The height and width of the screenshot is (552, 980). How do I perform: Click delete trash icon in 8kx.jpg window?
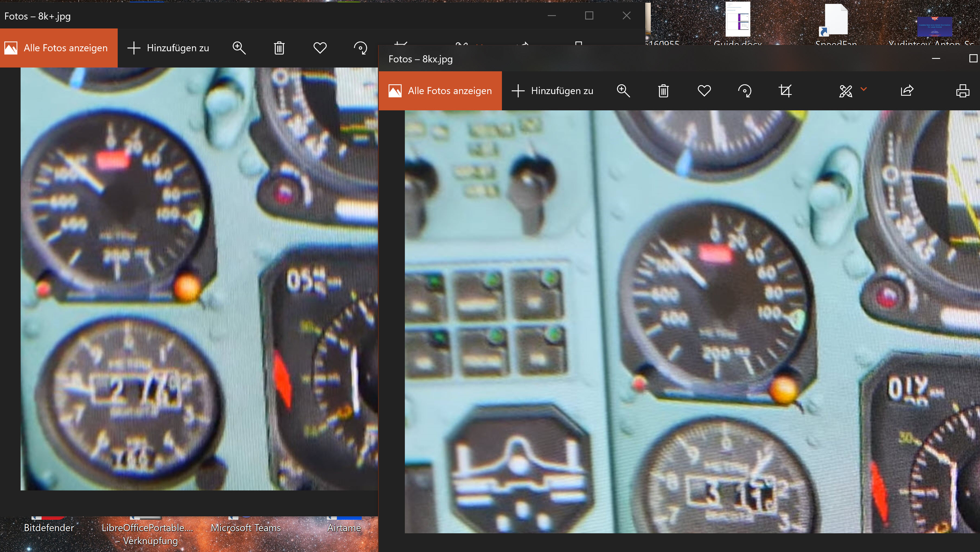[x=664, y=91]
